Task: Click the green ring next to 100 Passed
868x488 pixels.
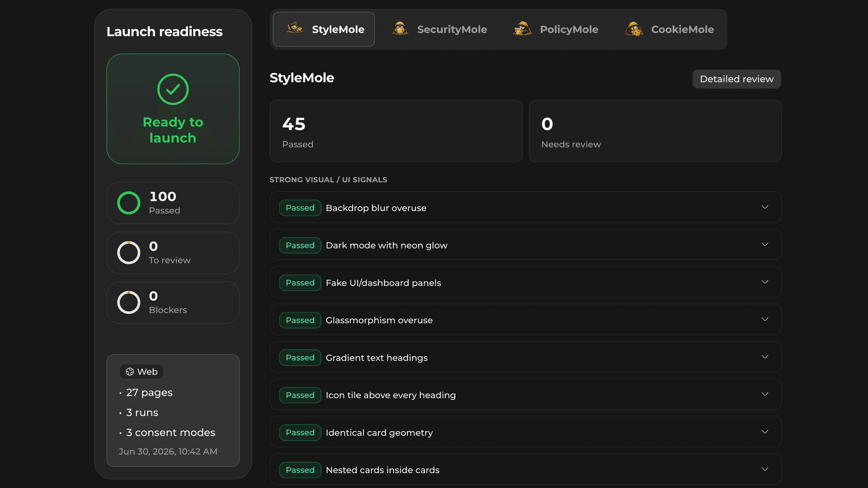Action: point(129,203)
